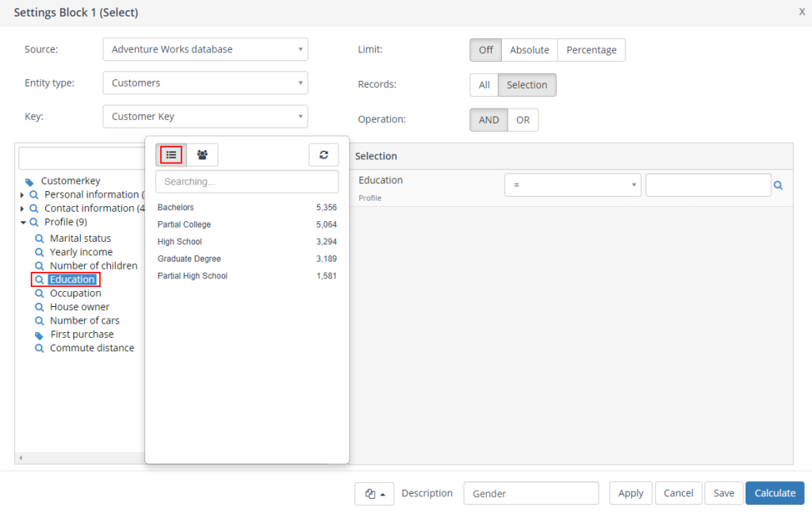
Task: Set Operation to OR
Action: coord(523,120)
